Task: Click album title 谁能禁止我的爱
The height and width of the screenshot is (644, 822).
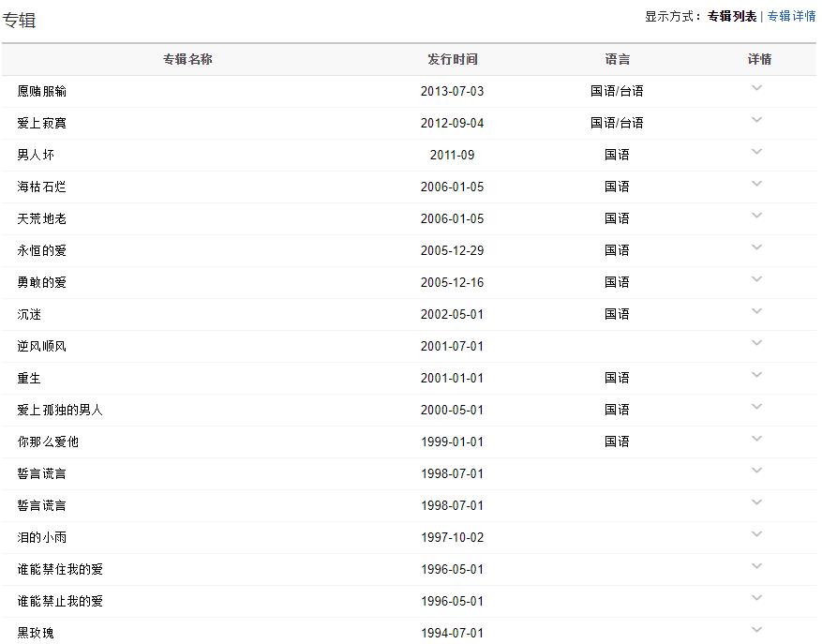Action: pos(60,601)
